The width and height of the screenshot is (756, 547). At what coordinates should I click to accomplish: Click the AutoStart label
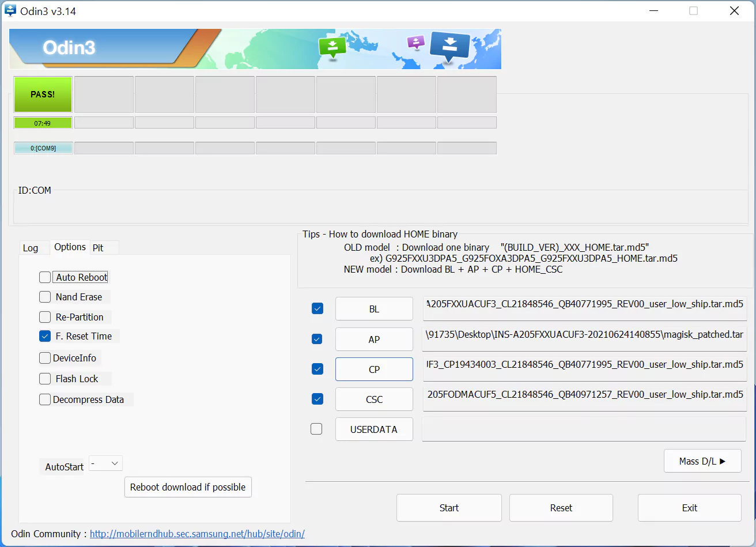[65, 467]
